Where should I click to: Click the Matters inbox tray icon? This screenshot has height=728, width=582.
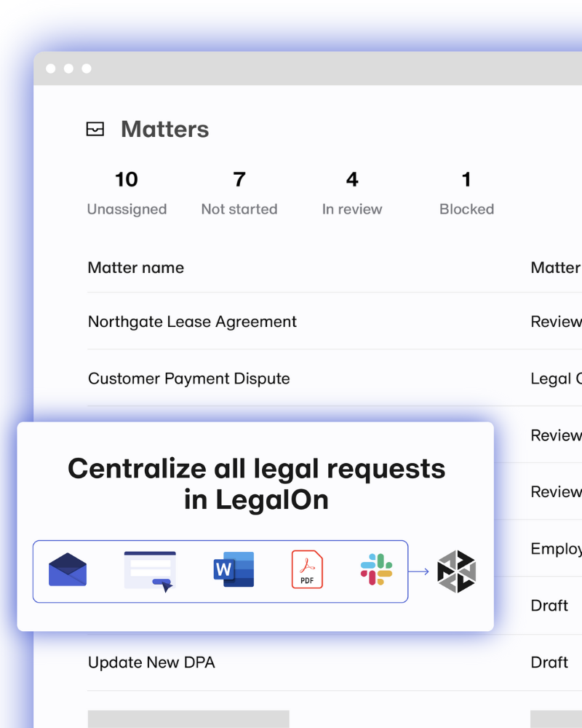click(x=95, y=129)
